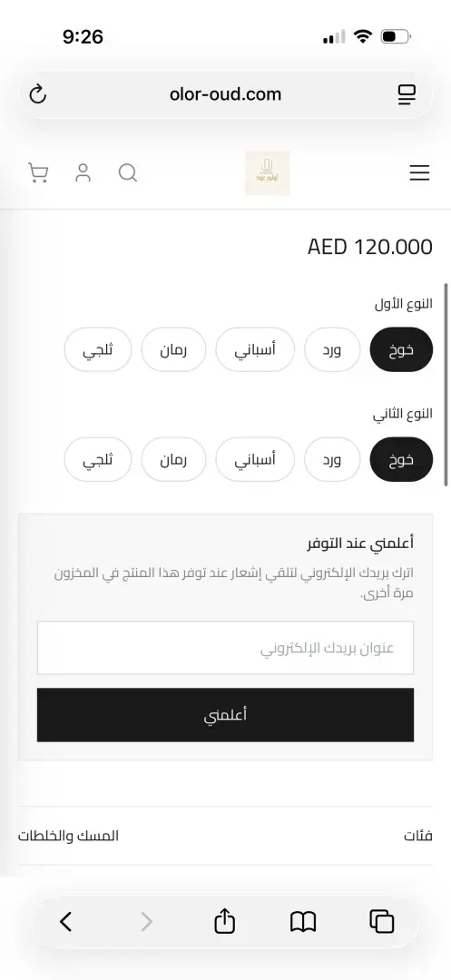Select أسباني under النوع الأول

pos(255,349)
